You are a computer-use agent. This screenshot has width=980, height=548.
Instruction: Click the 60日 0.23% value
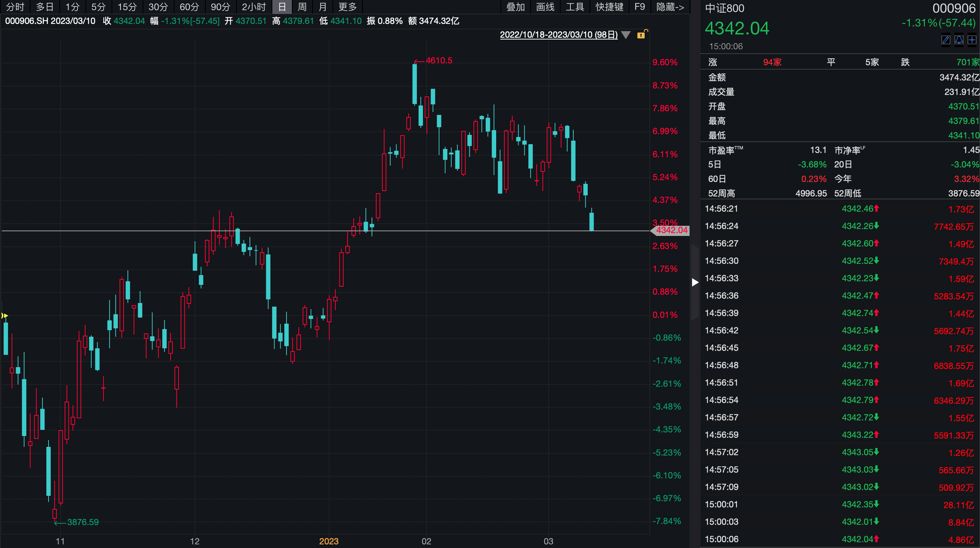tap(814, 179)
